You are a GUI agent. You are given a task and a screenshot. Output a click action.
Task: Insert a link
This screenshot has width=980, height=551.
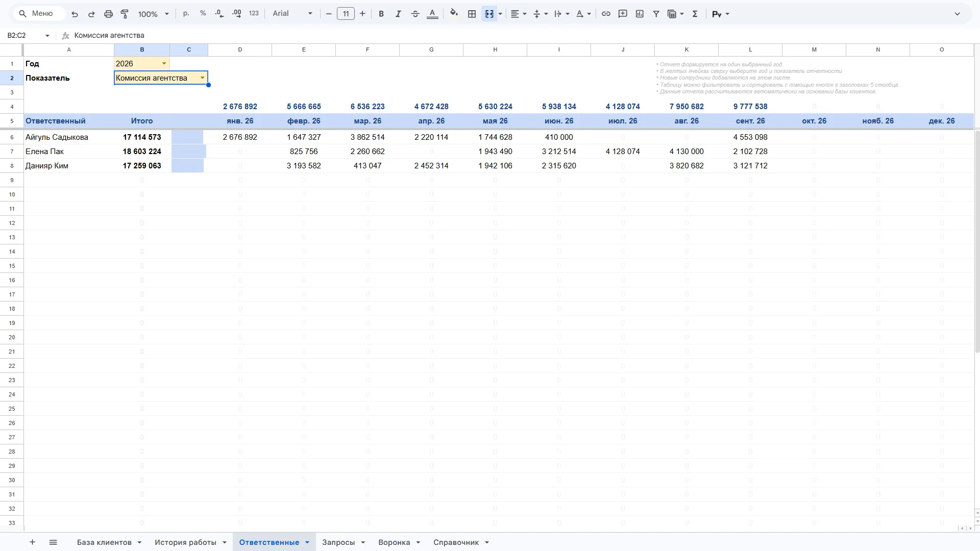[x=606, y=14]
